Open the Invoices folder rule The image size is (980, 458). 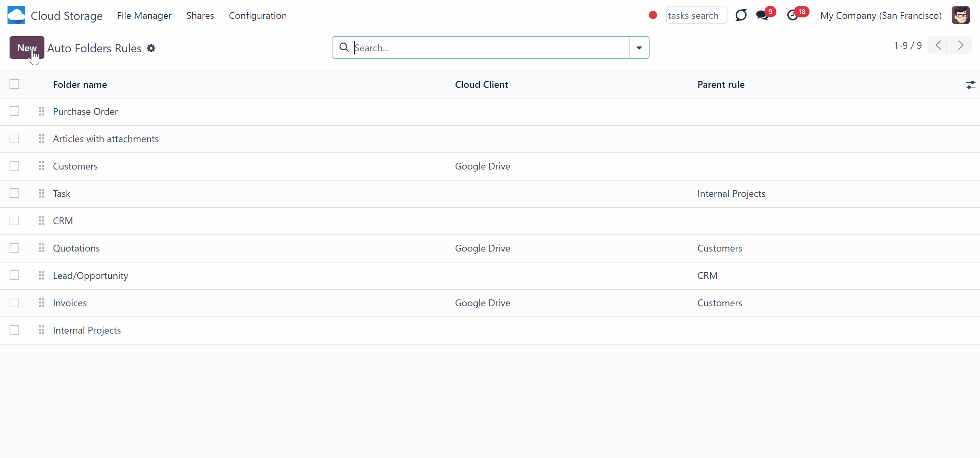coord(70,303)
